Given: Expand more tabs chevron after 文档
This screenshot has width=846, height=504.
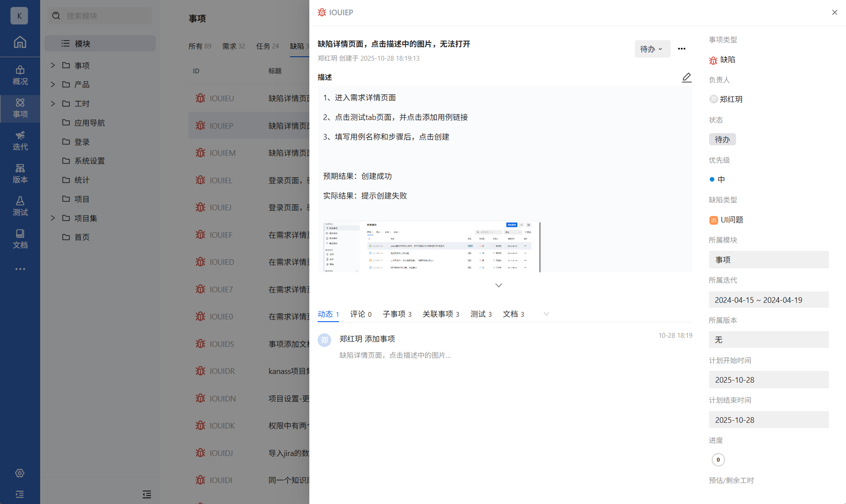Looking at the screenshot, I should (x=546, y=314).
